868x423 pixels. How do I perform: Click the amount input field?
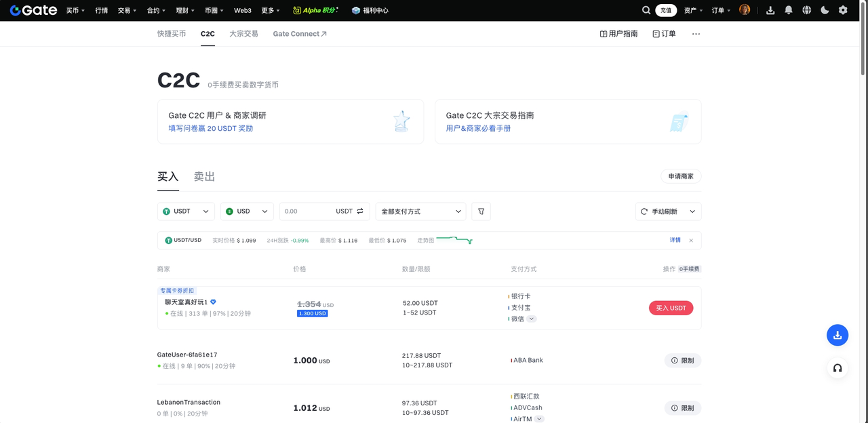point(307,211)
